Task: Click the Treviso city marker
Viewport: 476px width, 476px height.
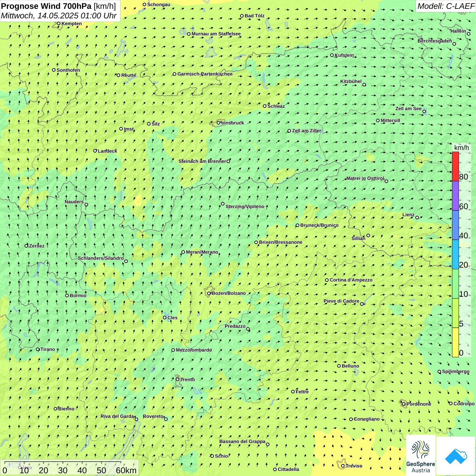Action: click(343, 466)
